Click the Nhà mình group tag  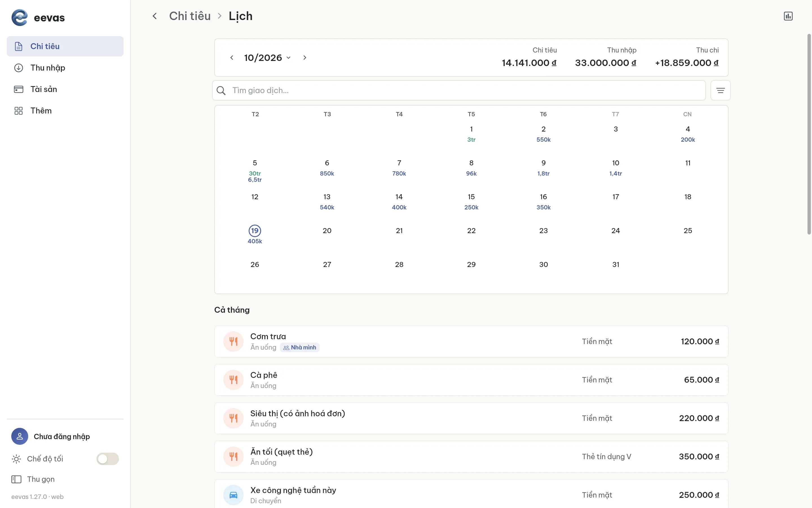300,347
